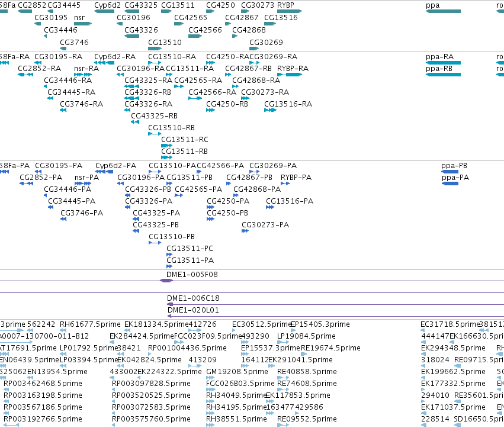Select gene CG43326 in the gene track
This screenshot has height=428, width=504.
point(132,36)
